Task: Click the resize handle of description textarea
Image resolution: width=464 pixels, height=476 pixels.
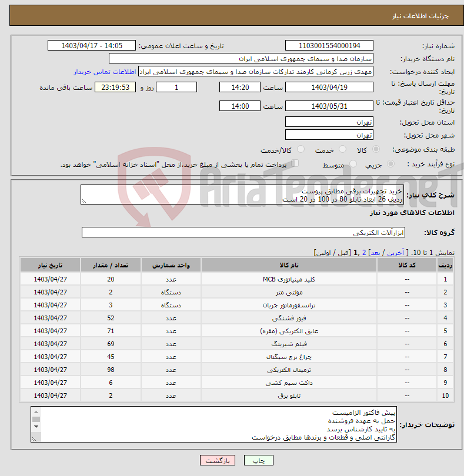Action: (84, 201)
